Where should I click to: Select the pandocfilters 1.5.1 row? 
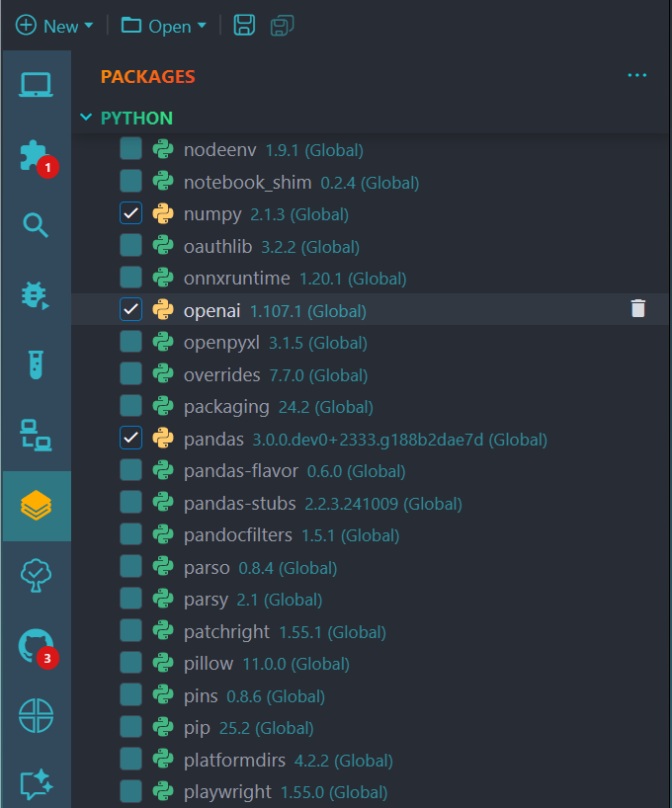click(370, 535)
